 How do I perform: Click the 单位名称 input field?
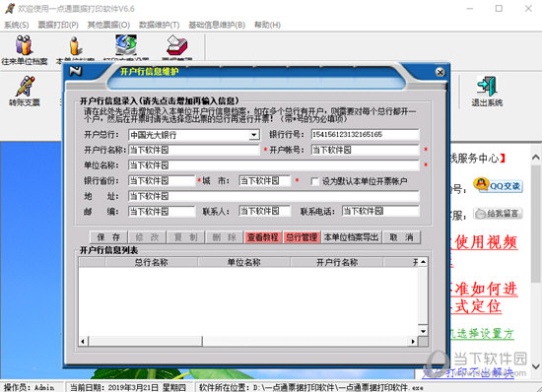point(274,165)
